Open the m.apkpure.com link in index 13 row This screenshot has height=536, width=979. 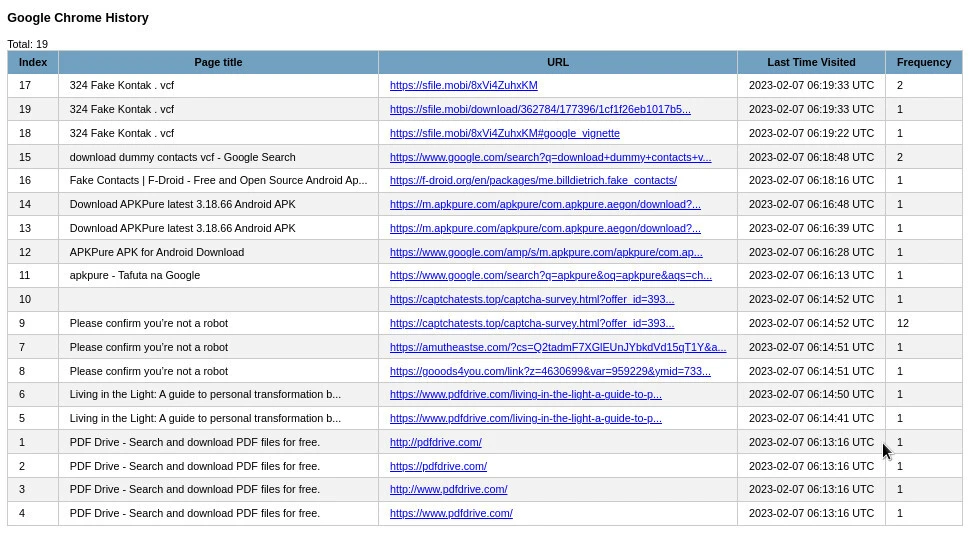pos(545,228)
